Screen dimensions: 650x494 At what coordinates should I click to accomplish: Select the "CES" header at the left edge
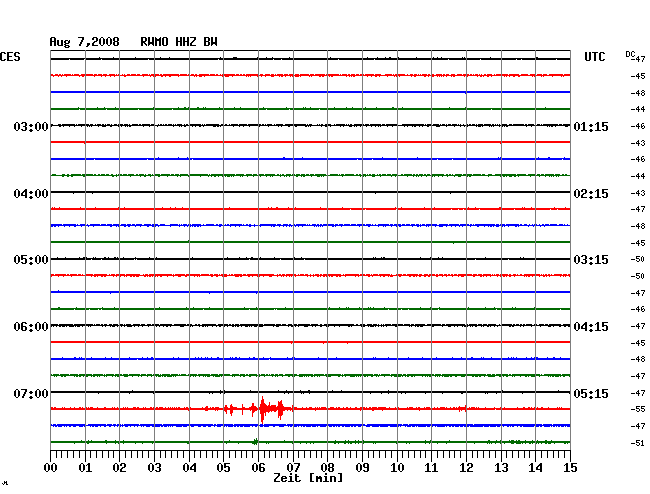(10, 57)
